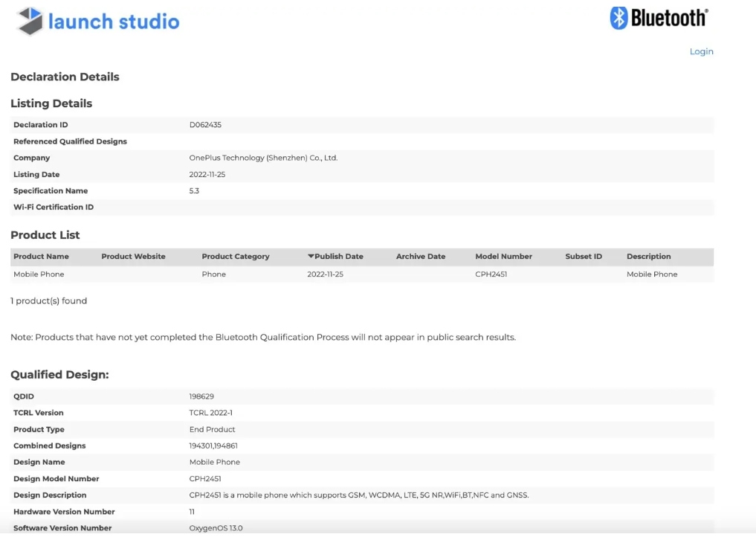Click the Product List heading
Viewport: 756px width, 540px height.
(x=45, y=235)
